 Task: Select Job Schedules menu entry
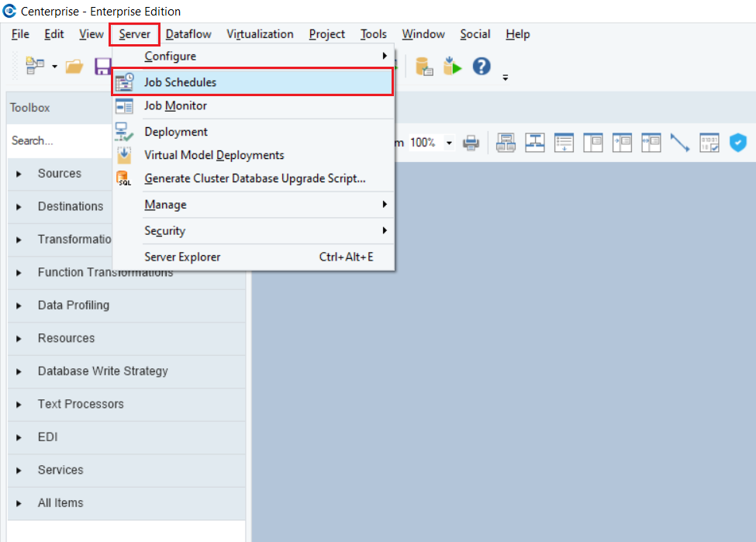click(x=253, y=82)
